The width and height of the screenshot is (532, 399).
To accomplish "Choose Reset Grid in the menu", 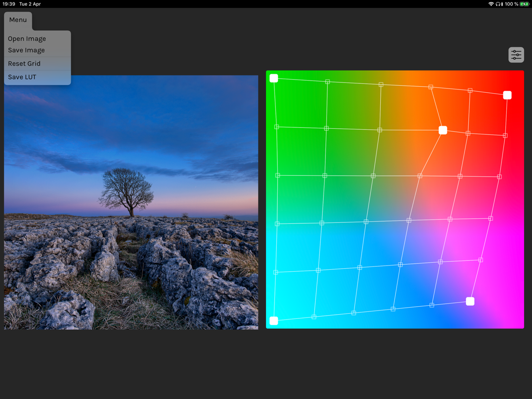I will [24, 63].
